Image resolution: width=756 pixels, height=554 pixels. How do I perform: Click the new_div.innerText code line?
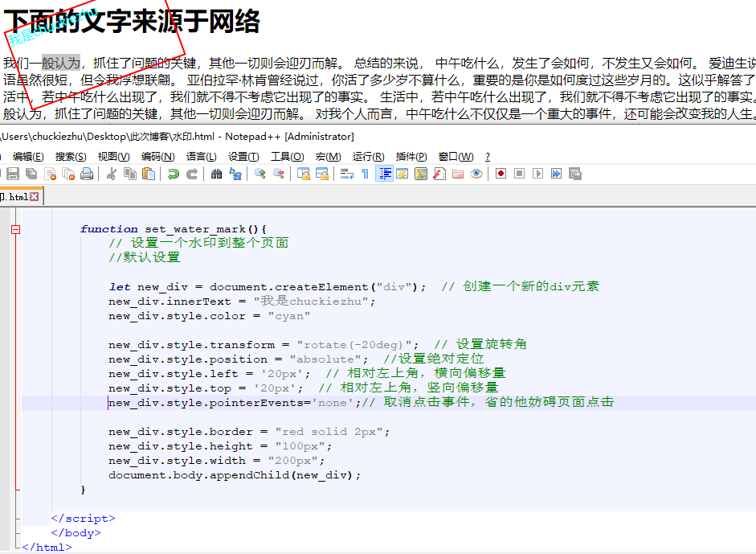242,302
